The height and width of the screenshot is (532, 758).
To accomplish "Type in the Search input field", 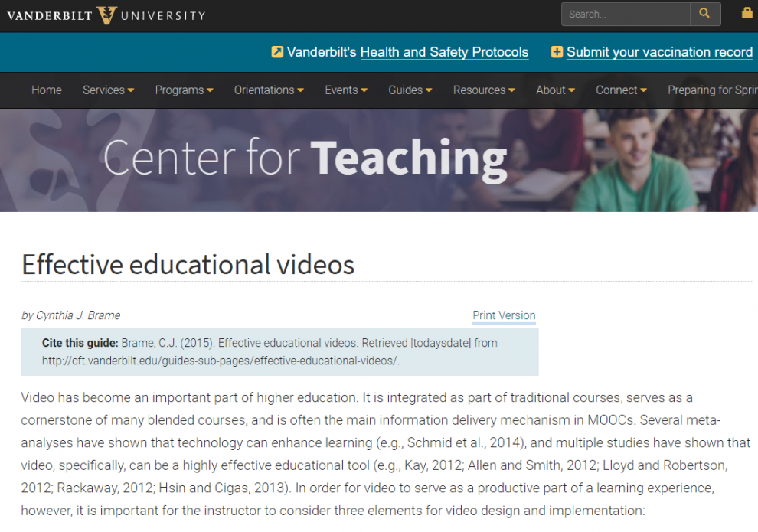I will click(625, 14).
